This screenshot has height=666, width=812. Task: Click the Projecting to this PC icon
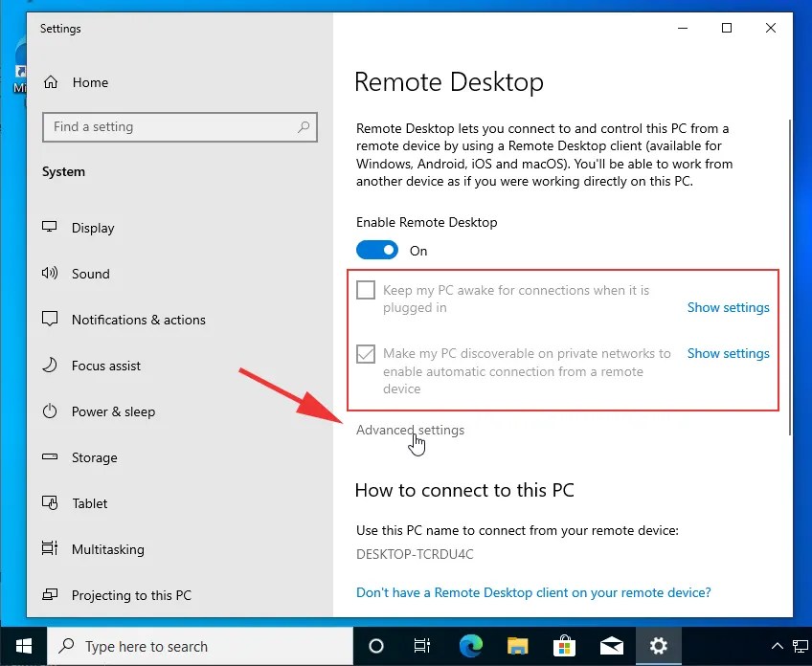49,594
